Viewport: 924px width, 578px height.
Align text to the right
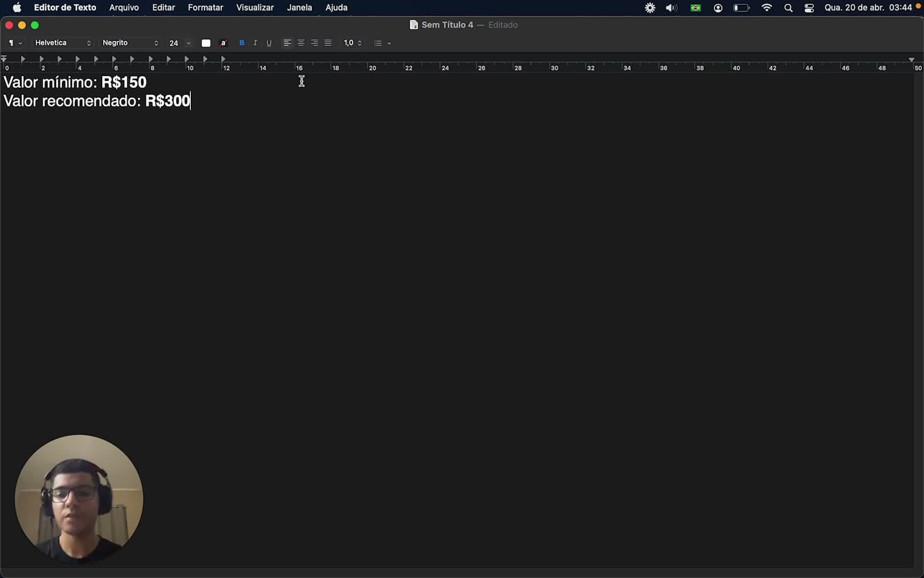pyautogui.click(x=314, y=43)
